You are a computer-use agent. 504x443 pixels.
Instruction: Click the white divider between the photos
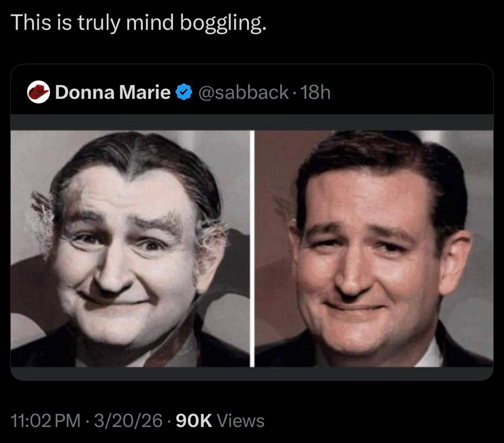pyautogui.click(x=252, y=248)
